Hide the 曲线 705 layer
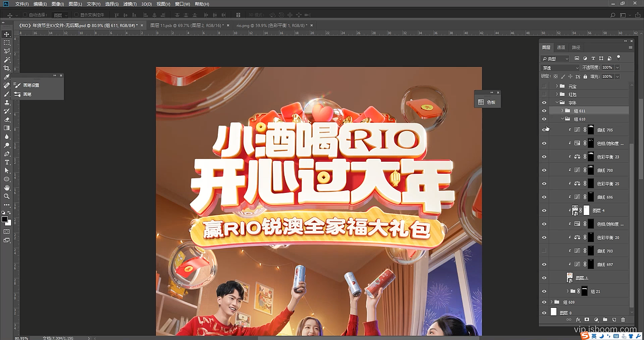644x340 pixels. click(x=544, y=129)
